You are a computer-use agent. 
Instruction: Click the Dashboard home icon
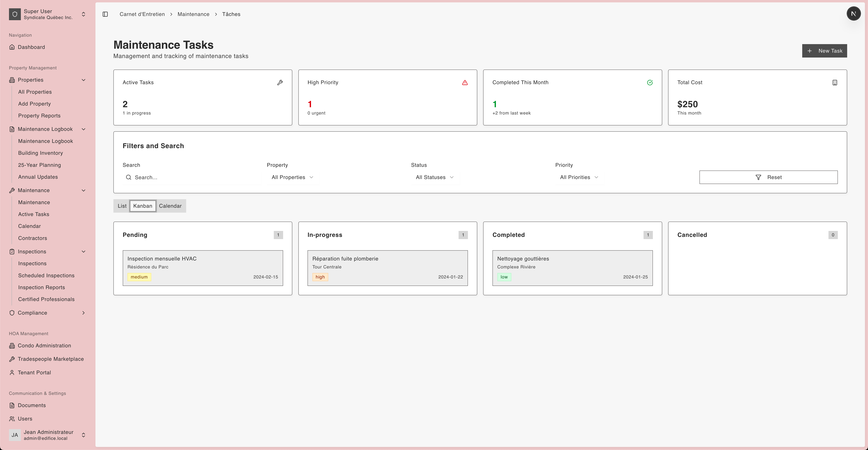point(12,47)
